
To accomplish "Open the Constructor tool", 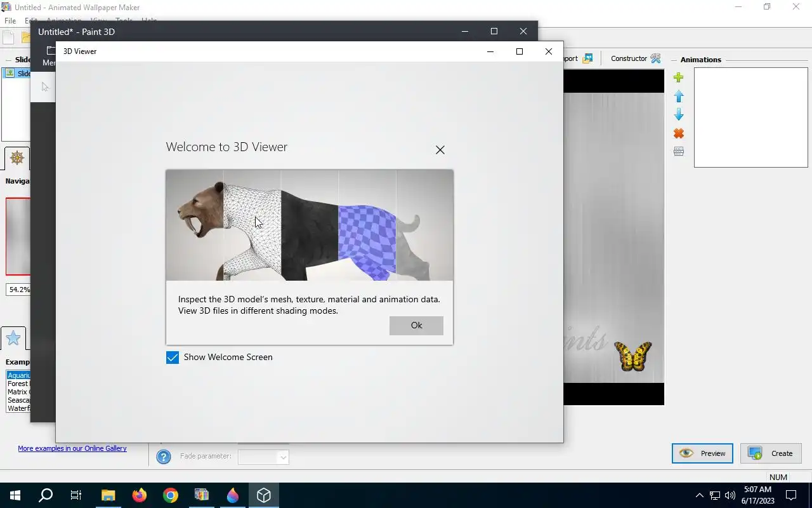I will pos(636,58).
